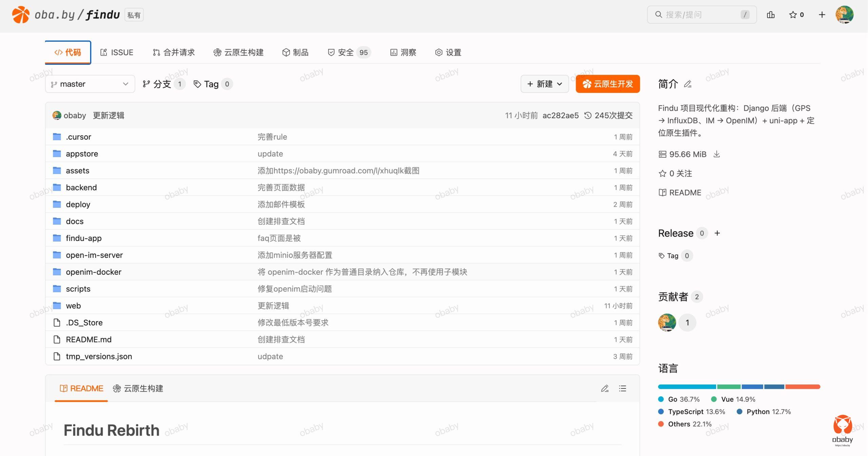Click the storage icon beside 95.66 MiB
The width and height of the screenshot is (868, 456).
pos(662,154)
